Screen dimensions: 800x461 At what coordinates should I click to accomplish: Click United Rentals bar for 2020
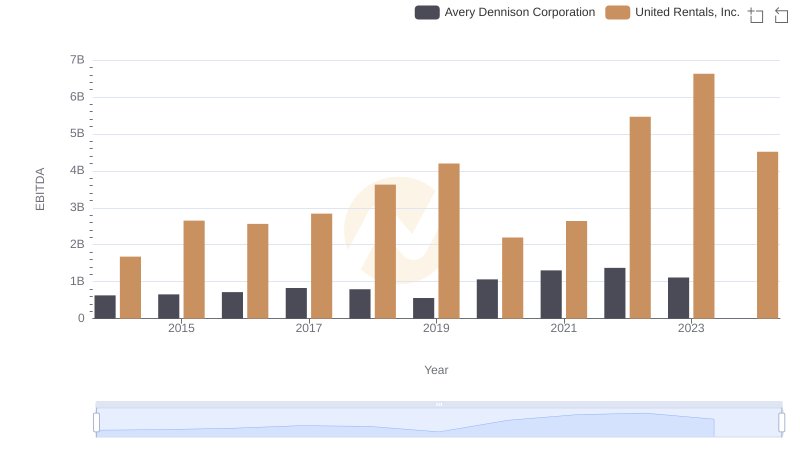[x=512, y=278]
